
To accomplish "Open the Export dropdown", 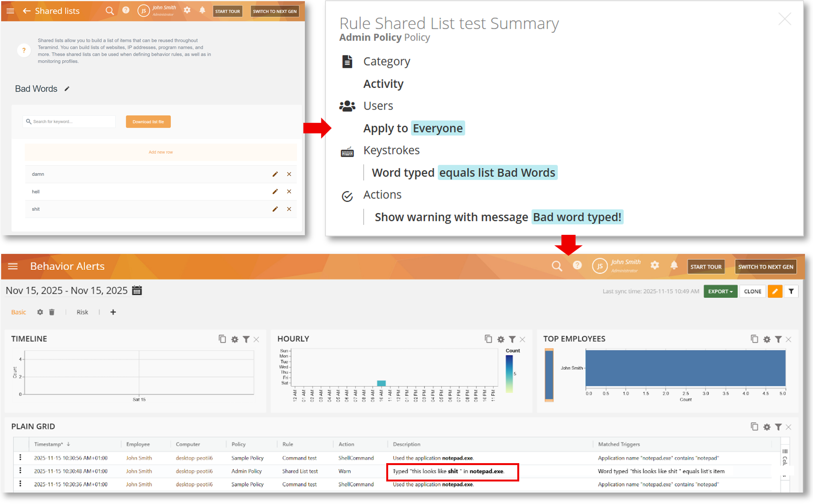I will tap(720, 291).
